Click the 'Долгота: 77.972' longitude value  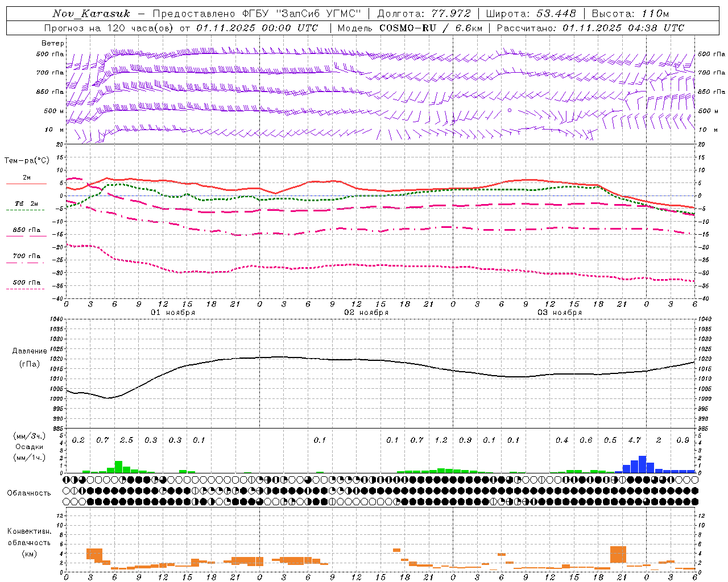424,14
